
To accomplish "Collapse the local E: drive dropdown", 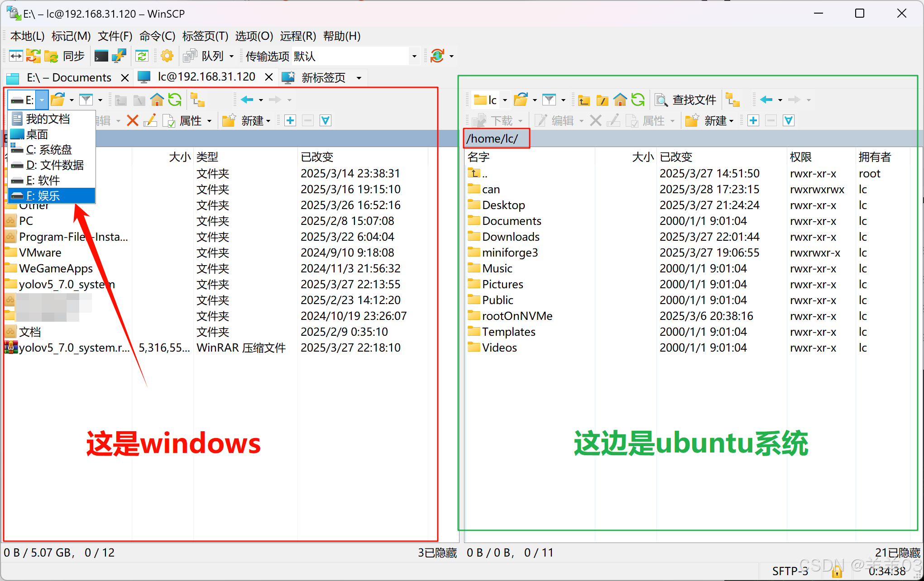I will click(42, 100).
